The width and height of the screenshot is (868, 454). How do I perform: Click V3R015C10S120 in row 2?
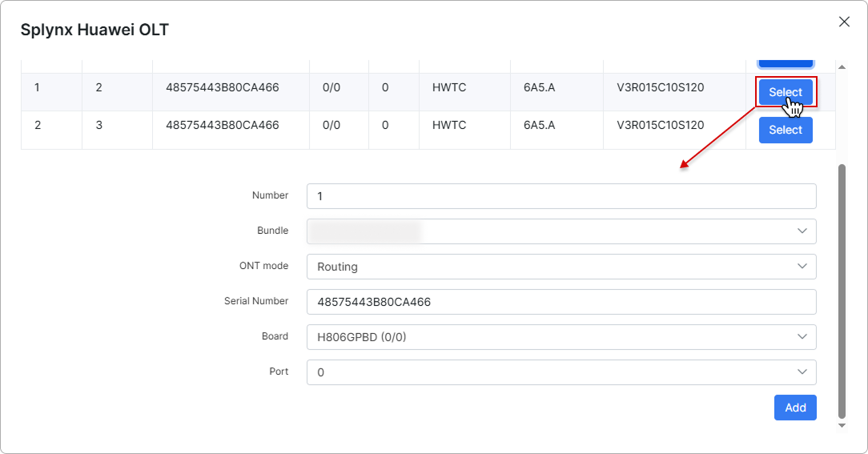point(661,125)
